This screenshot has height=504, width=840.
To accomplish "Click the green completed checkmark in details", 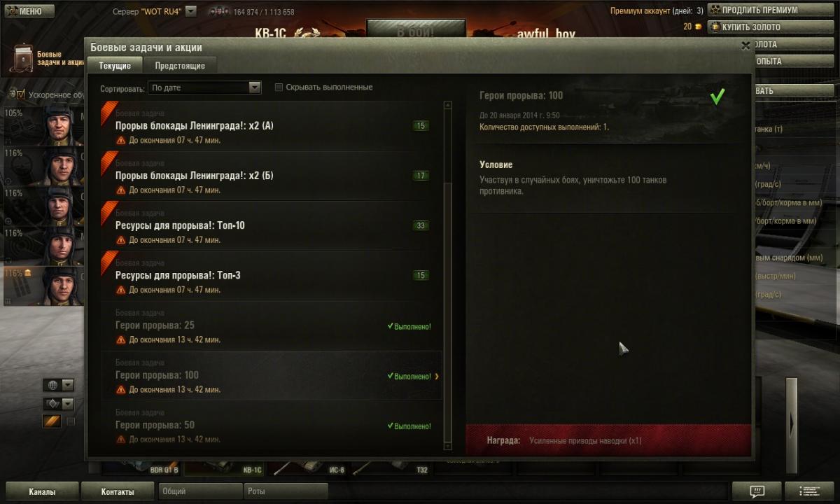I will [717, 97].
